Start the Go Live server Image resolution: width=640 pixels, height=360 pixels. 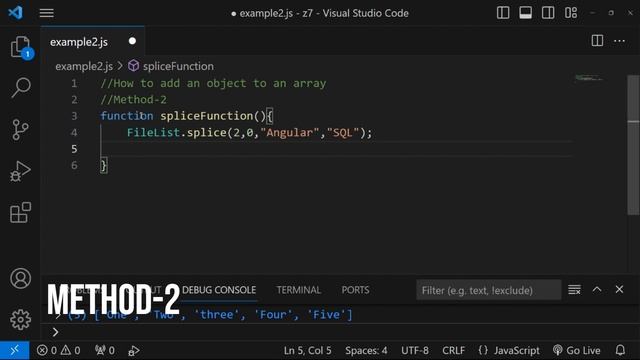coord(576,351)
